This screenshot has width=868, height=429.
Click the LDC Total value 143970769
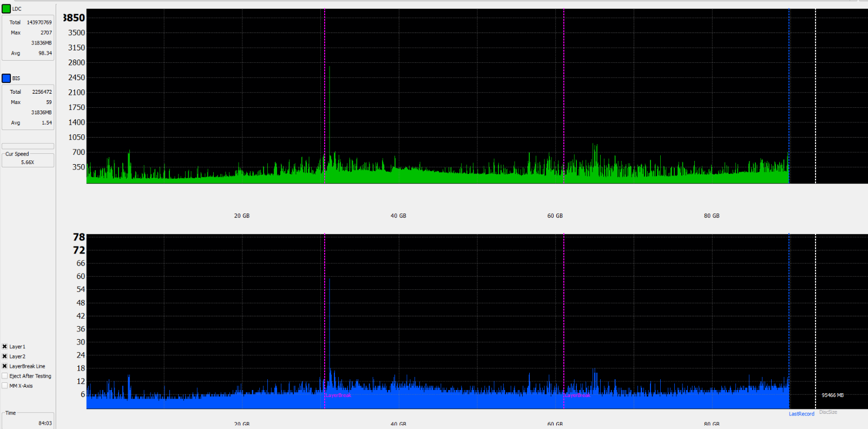(x=40, y=22)
